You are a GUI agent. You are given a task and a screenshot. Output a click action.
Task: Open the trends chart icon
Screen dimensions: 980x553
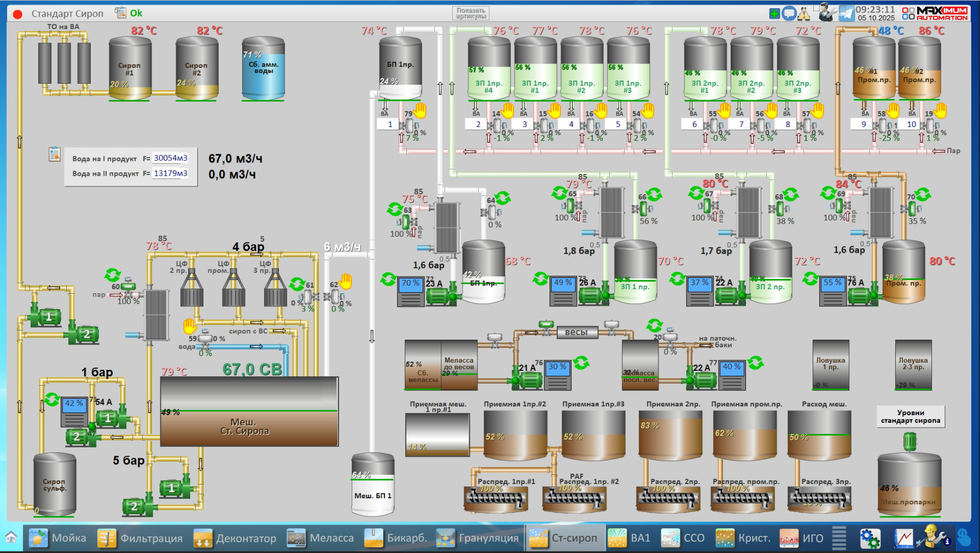pyautogui.click(x=904, y=538)
